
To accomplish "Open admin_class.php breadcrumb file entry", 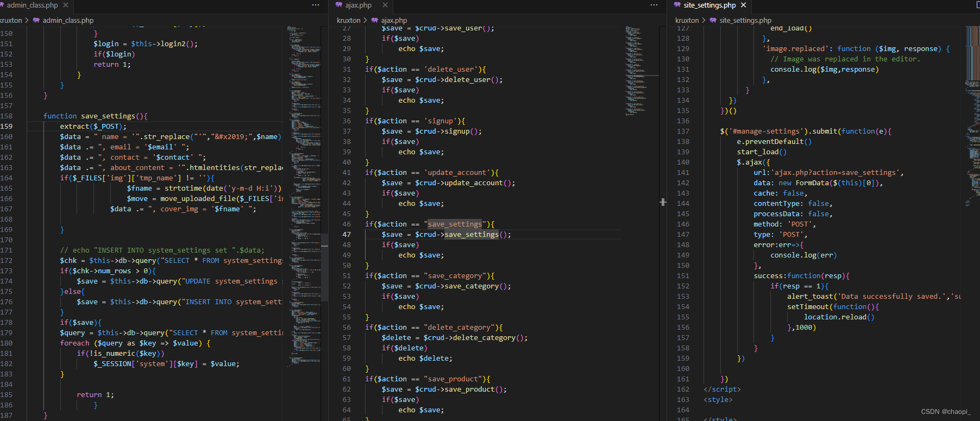I will coord(68,21).
